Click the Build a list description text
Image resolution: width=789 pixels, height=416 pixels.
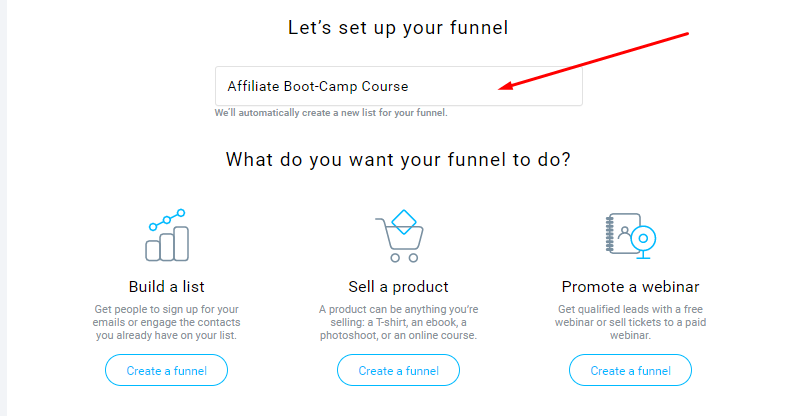pos(166,322)
